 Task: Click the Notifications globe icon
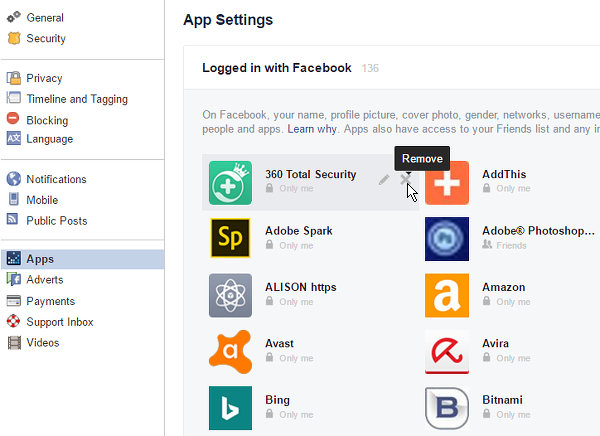(14, 179)
